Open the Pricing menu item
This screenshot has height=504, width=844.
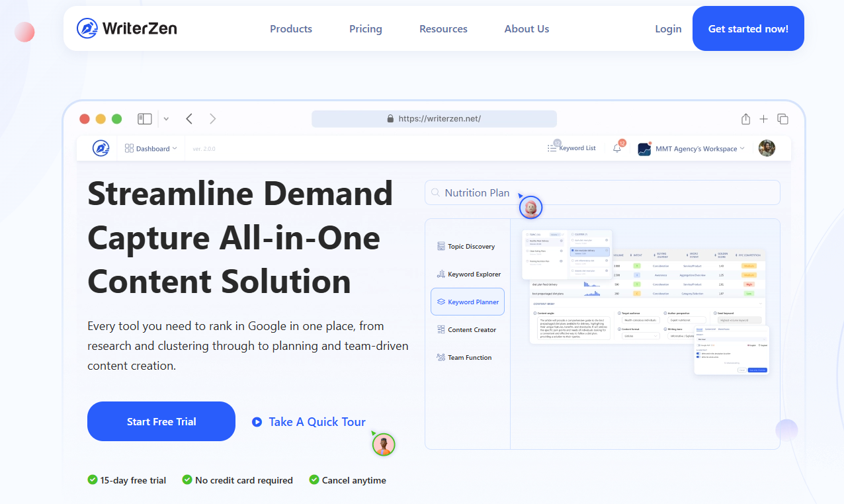pyautogui.click(x=366, y=28)
